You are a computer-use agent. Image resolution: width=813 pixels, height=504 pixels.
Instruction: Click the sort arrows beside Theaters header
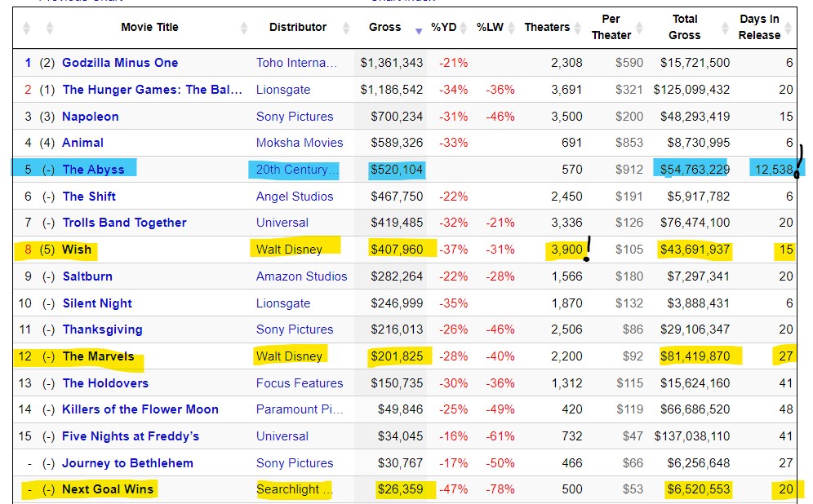click(578, 29)
